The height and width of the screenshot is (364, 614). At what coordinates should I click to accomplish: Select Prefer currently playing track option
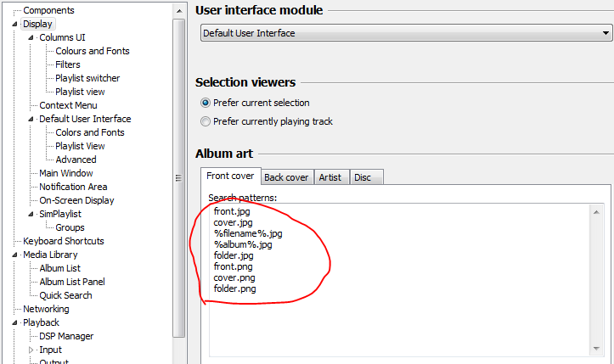point(206,121)
